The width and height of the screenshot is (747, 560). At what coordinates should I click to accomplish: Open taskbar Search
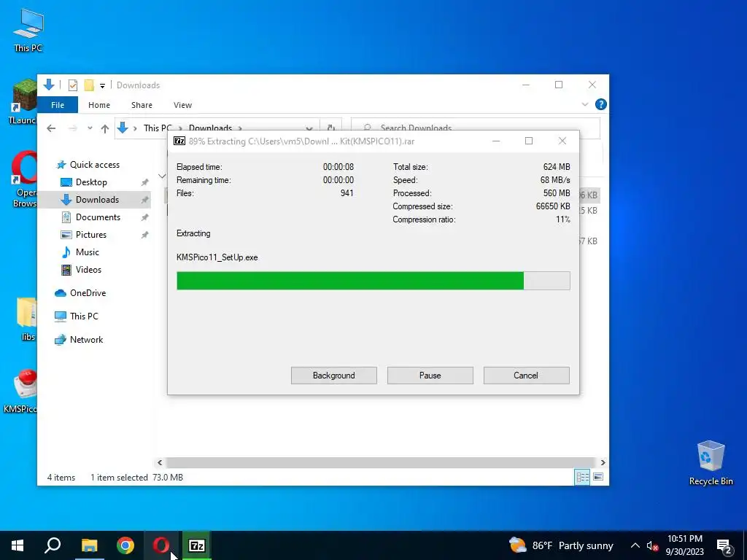pos(53,545)
